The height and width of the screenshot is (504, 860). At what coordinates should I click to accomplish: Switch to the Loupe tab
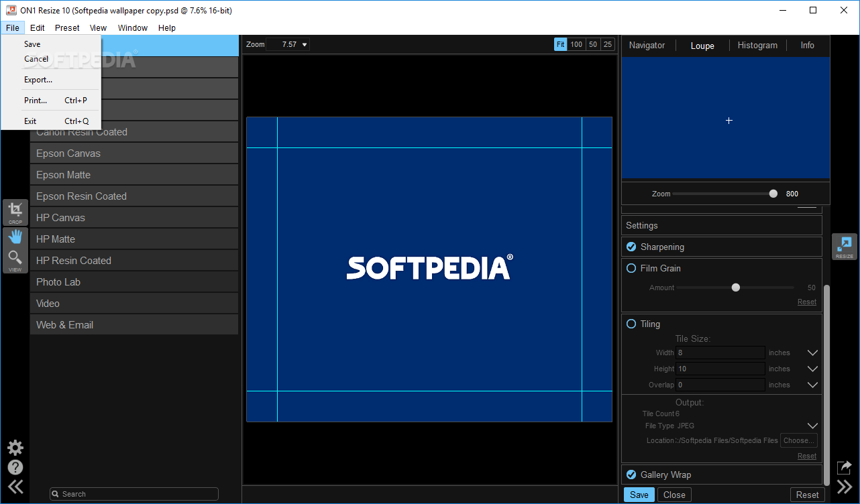tap(702, 46)
